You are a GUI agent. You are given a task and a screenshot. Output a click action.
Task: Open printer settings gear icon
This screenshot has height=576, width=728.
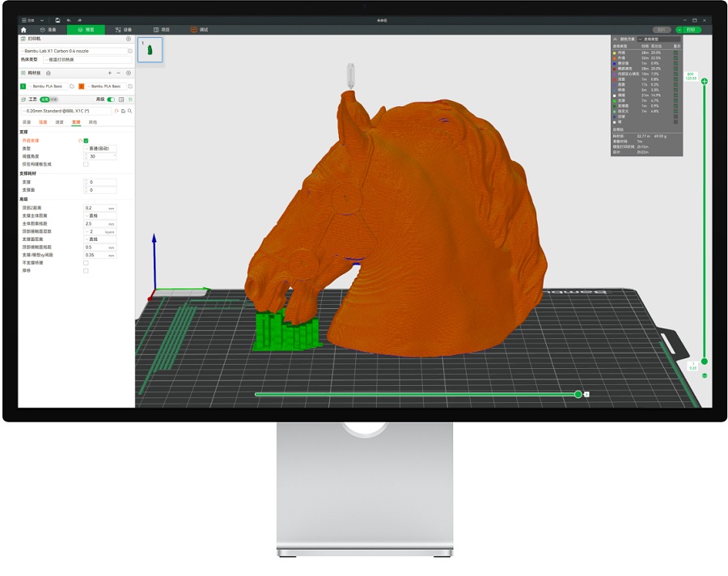pos(129,39)
